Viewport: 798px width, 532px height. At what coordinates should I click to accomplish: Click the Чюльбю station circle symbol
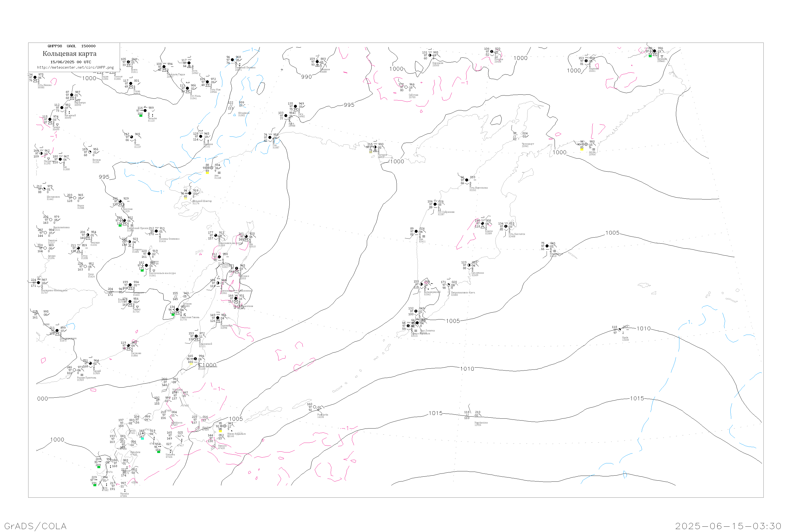click(x=145, y=111)
